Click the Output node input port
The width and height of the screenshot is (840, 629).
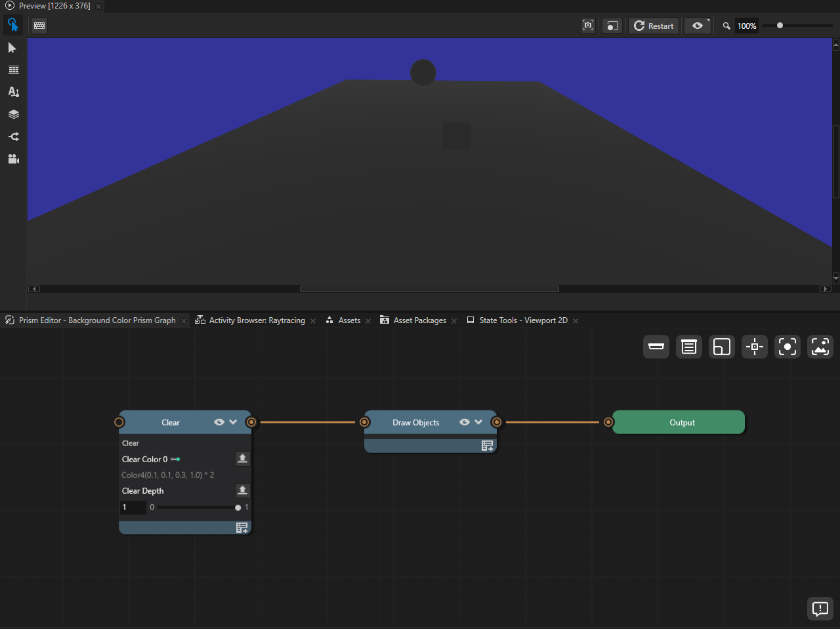click(x=608, y=422)
